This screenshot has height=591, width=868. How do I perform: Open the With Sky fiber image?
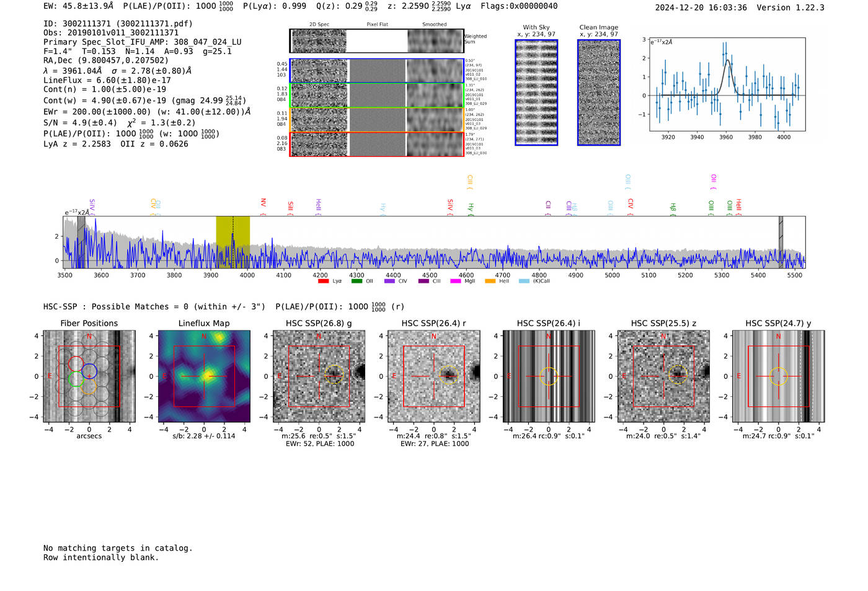(x=536, y=92)
